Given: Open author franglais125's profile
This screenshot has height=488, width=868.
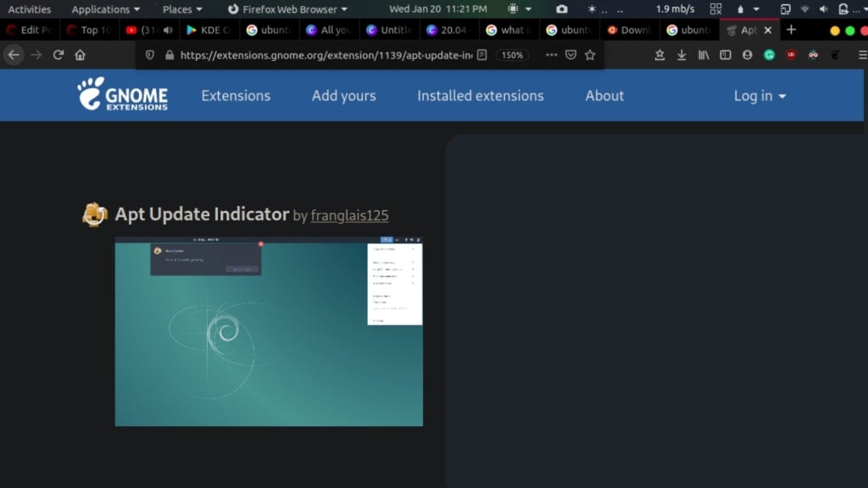Looking at the screenshot, I should click(x=350, y=215).
